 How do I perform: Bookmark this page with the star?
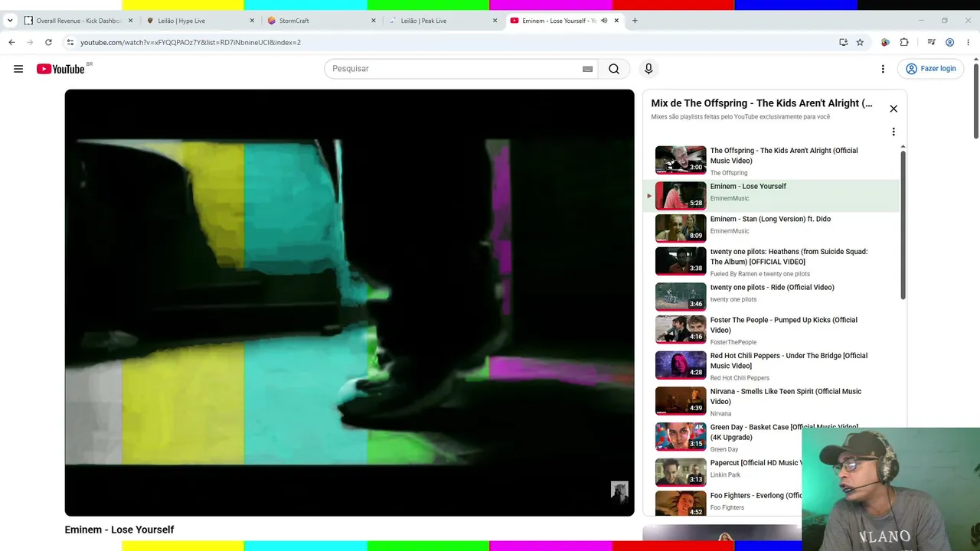(860, 42)
